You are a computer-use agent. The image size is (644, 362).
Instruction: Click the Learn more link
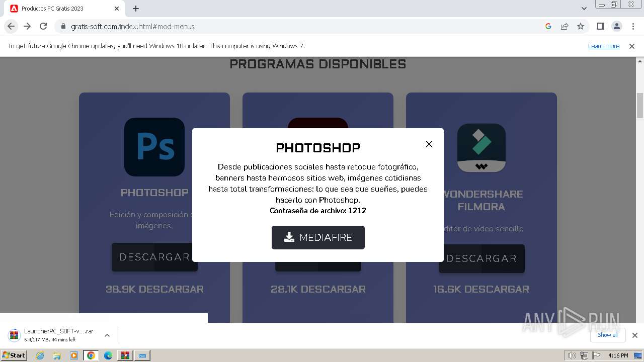pyautogui.click(x=604, y=46)
